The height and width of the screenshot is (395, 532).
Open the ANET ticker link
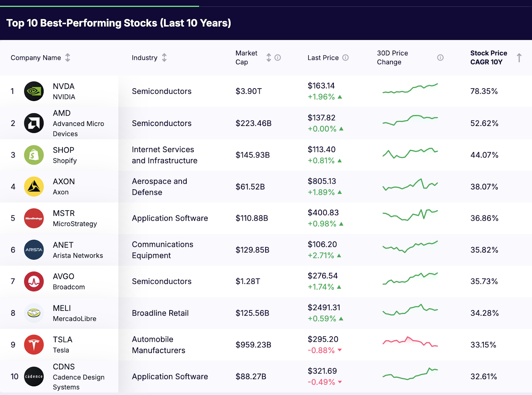(x=63, y=245)
